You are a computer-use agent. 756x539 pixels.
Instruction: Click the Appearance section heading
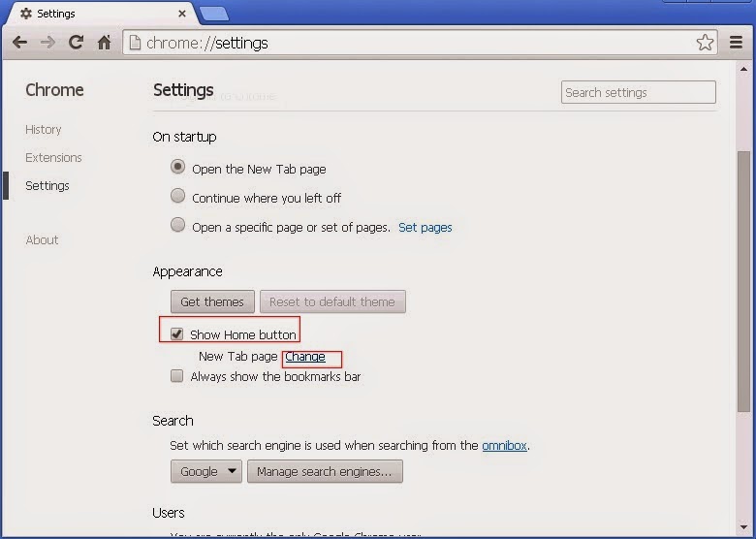point(188,271)
